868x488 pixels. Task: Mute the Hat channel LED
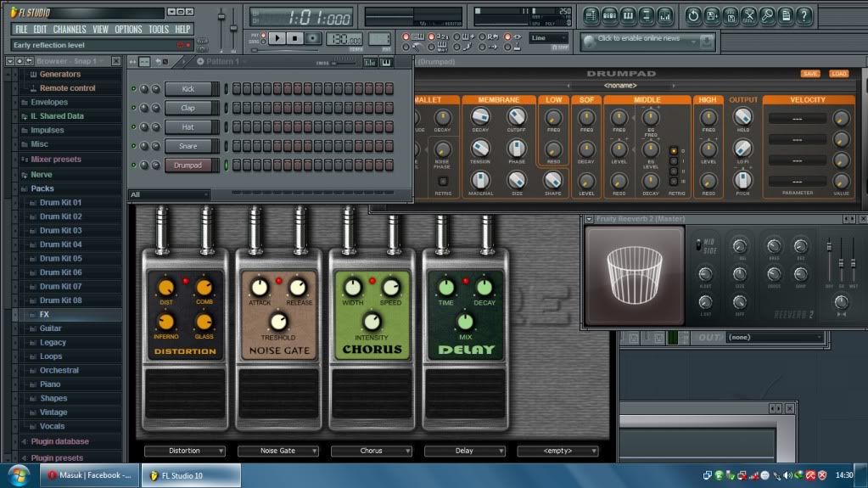[133, 126]
